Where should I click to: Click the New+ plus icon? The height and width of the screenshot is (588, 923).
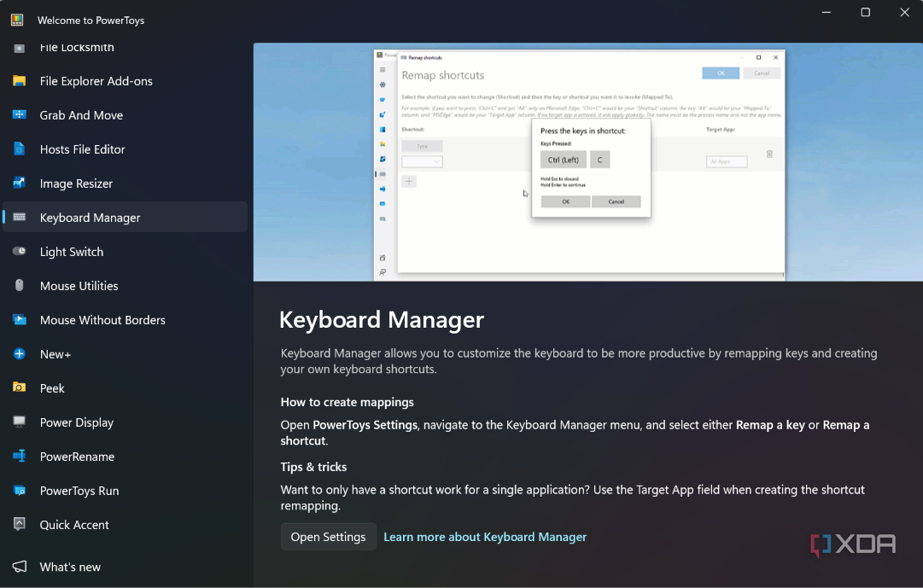point(20,354)
